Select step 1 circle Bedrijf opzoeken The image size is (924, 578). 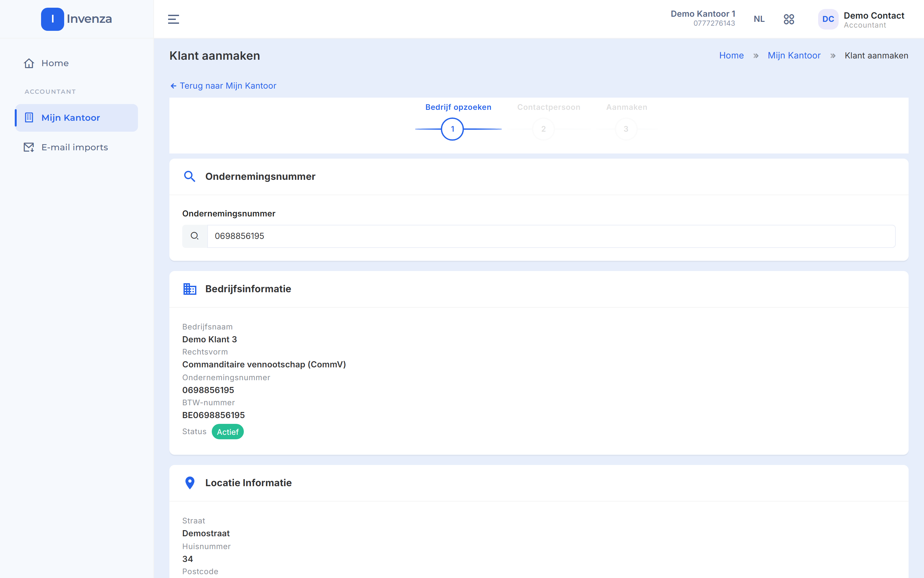pyautogui.click(x=452, y=129)
